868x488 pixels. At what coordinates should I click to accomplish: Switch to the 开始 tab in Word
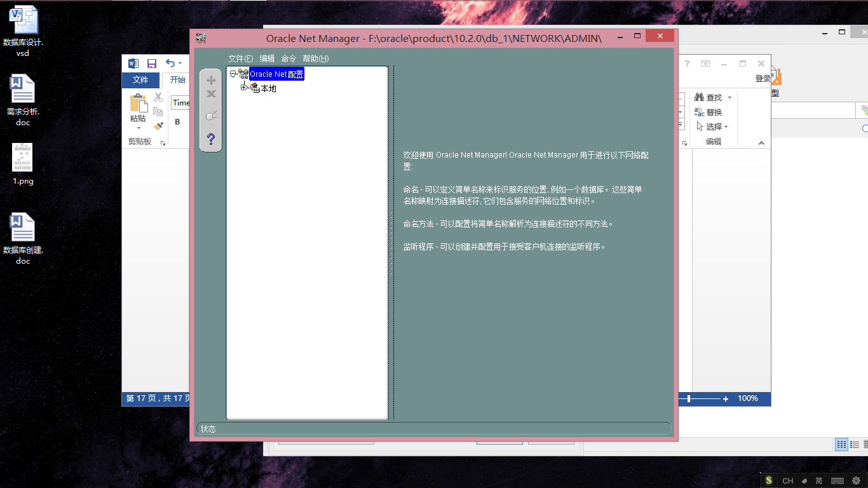(x=177, y=80)
